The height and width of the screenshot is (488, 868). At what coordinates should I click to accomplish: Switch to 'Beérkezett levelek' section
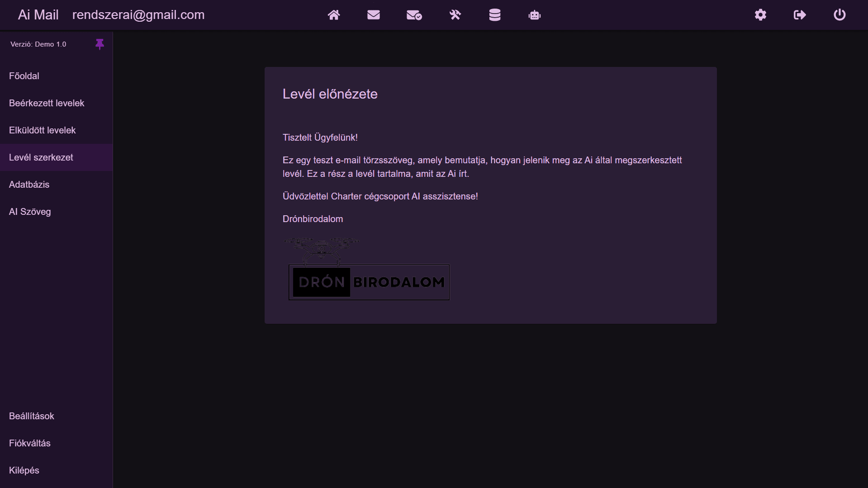pos(46,103)
